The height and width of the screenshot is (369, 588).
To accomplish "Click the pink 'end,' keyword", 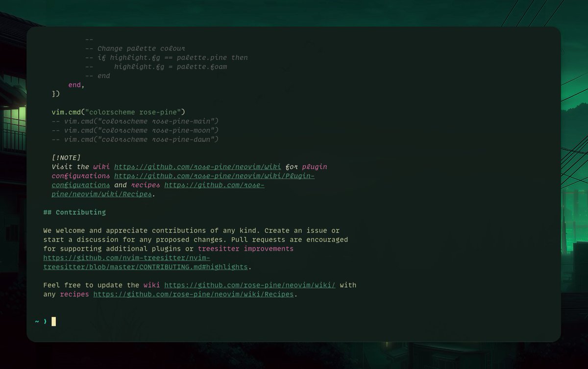I will coord(76,85).
